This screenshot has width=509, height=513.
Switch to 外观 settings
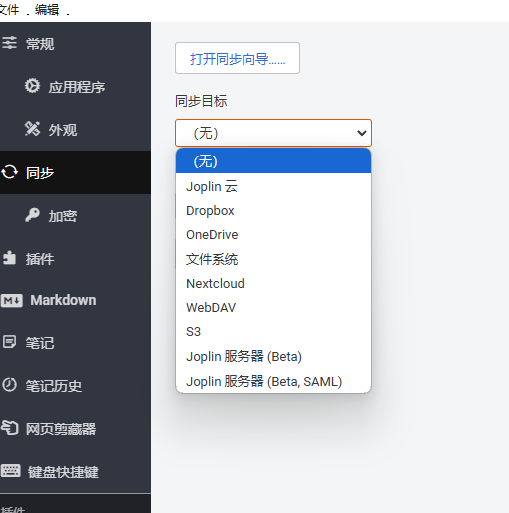pos(75,130)
